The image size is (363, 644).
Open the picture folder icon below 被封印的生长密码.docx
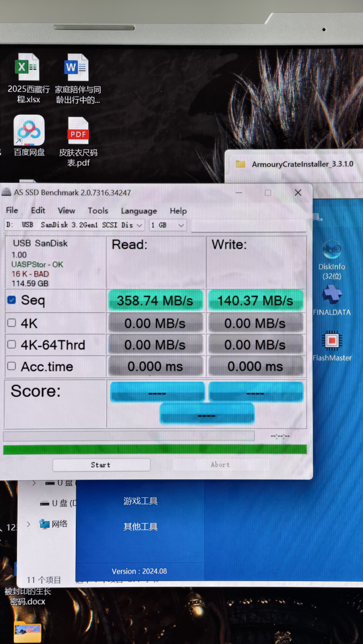[28, 632]
